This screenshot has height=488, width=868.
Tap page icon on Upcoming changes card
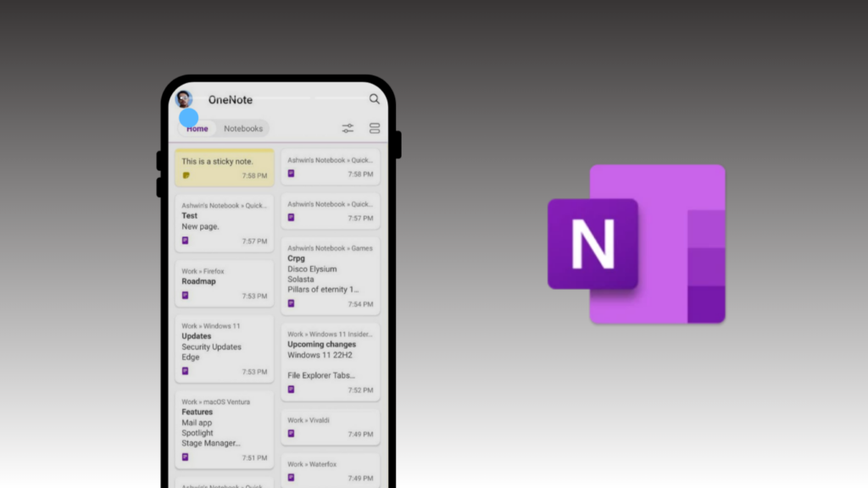click(292, 390)
